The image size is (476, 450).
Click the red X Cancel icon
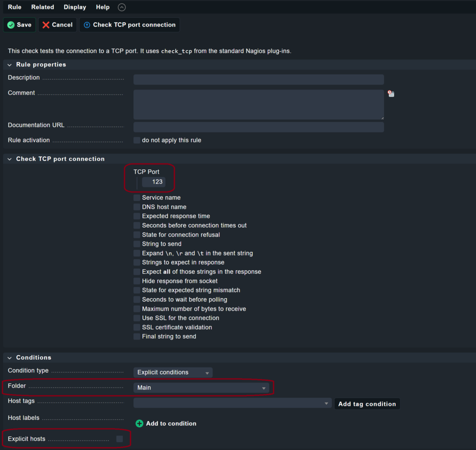(x=46, y=25)
